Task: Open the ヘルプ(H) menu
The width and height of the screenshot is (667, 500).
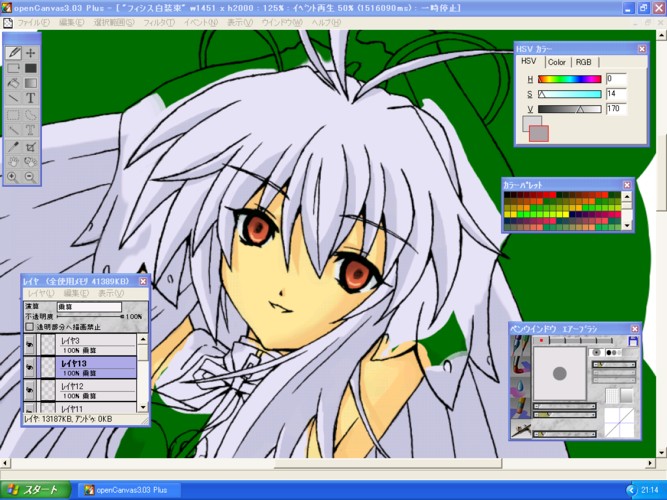Action: 326,23
